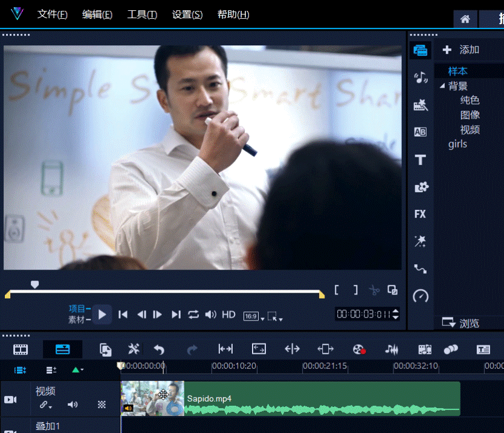Open the 文件(F) menu

(52, 15)
